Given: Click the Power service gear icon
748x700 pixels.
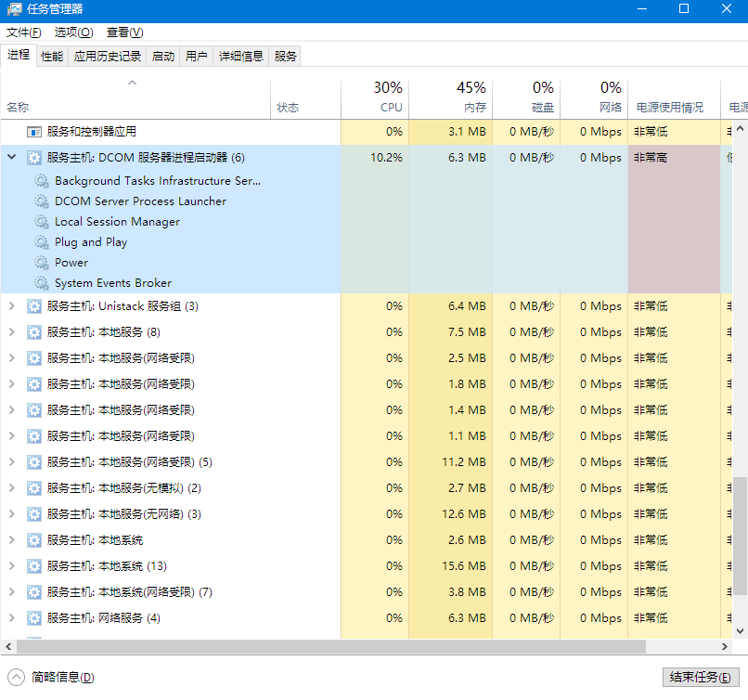Looking at the screenshot, I should pos(42,263).
